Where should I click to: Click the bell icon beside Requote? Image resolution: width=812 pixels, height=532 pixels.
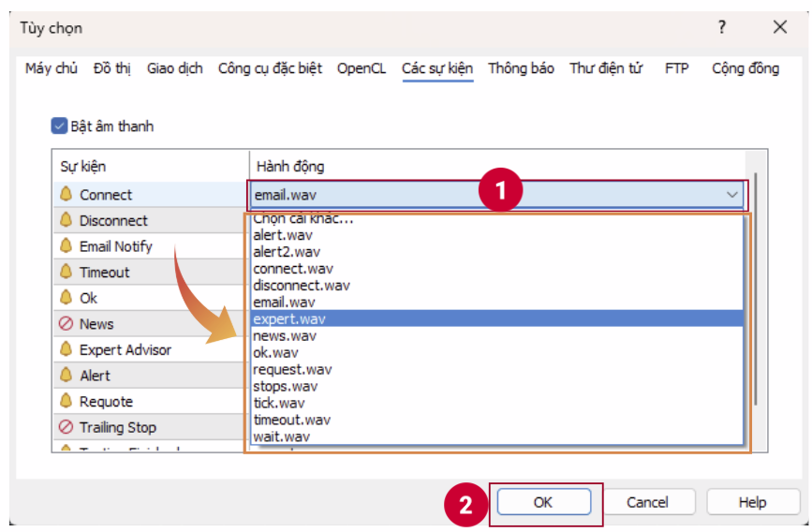(66, 401)
